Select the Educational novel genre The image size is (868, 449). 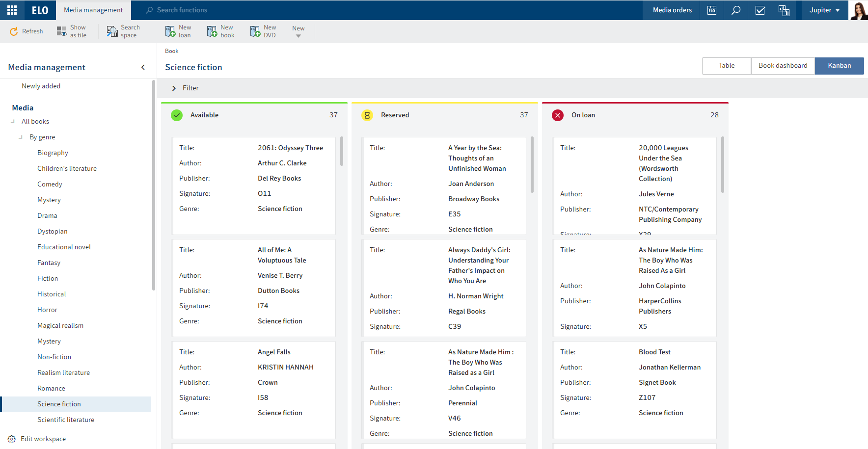click(x=64, y=247)
